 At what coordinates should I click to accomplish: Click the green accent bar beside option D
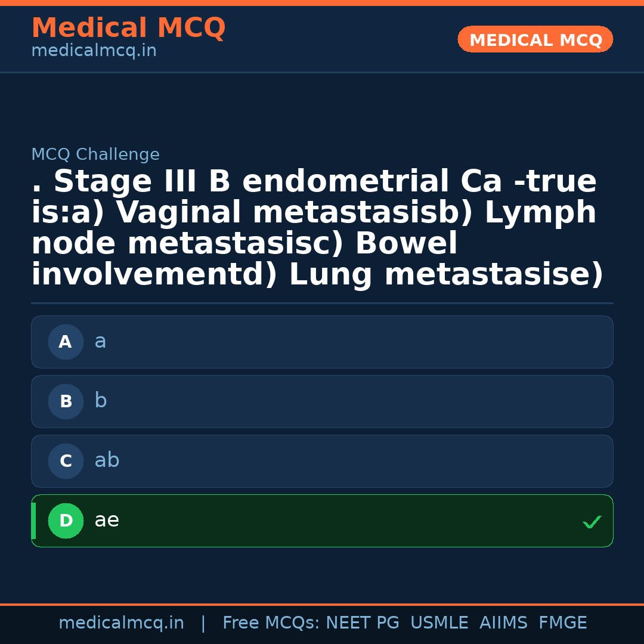coord(33,521)
